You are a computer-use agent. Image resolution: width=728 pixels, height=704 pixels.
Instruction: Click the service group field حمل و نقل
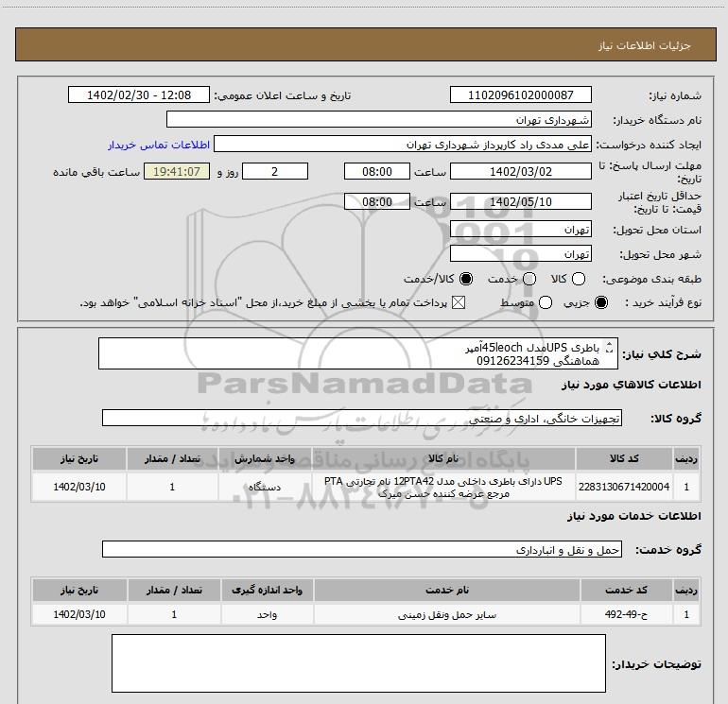point(362,549)
